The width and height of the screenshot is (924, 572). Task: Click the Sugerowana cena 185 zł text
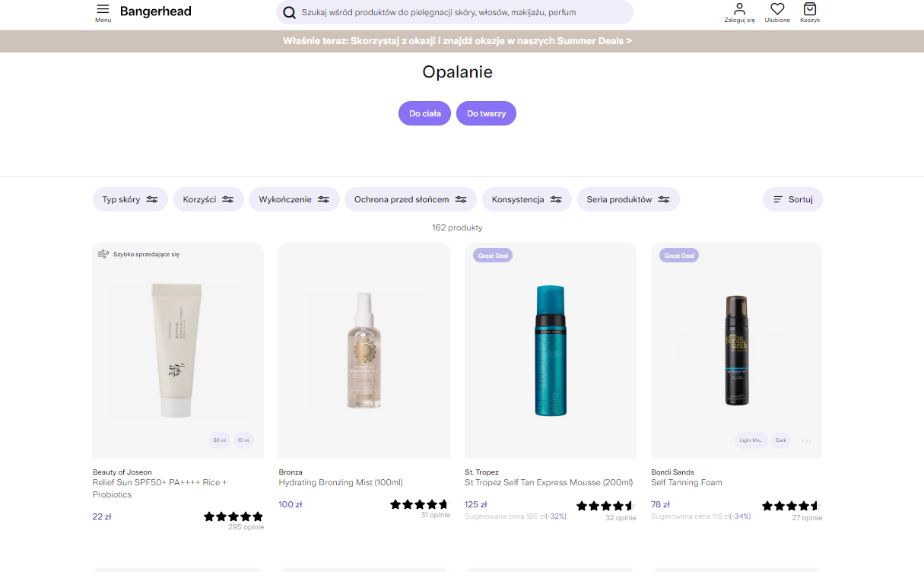tap(505, 516)
